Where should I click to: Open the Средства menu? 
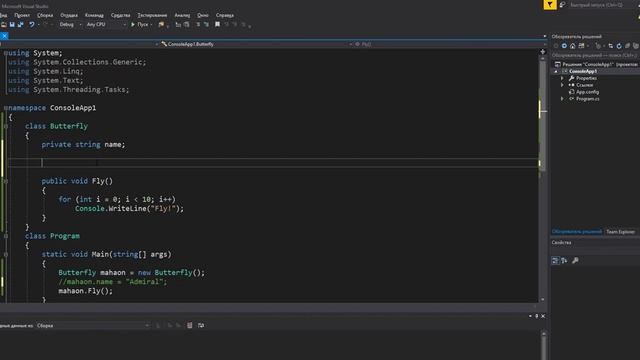click(120, 15)
